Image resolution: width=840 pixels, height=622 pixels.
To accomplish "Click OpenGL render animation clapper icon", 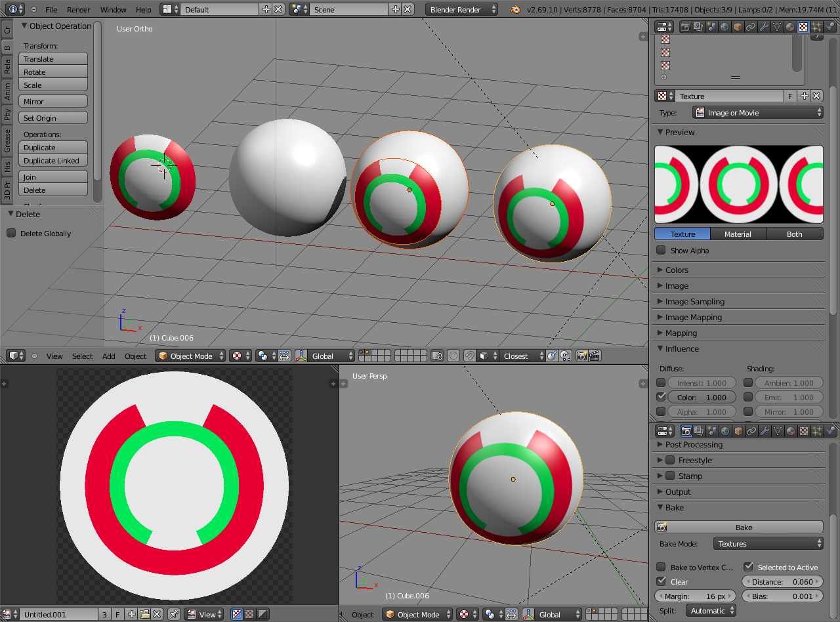I will [x=595, y=356].
